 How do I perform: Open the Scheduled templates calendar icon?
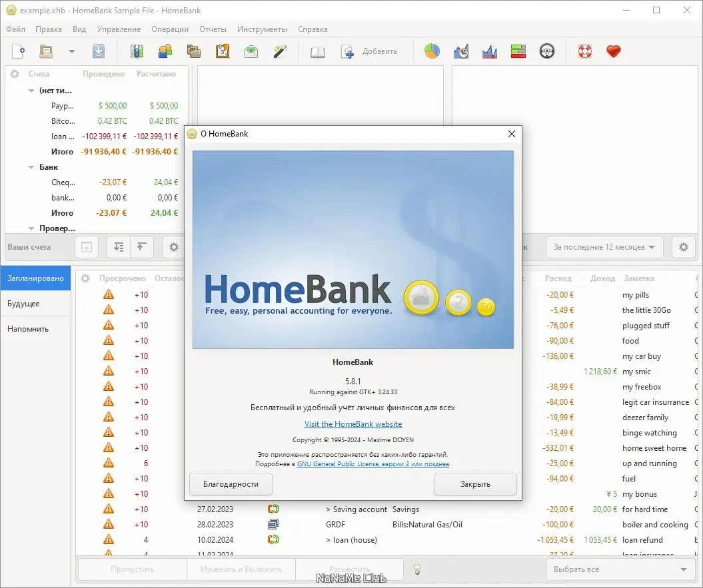tap(223, 51)
